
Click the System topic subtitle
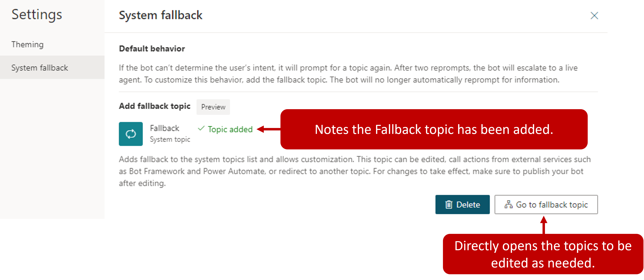(x=170, y=139)
